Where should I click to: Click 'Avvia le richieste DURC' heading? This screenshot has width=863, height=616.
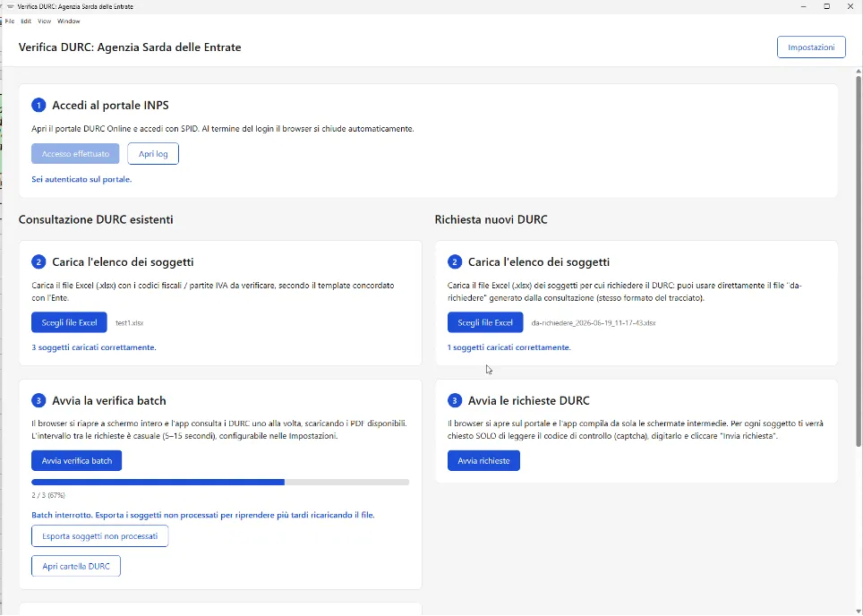click(529, 401)
